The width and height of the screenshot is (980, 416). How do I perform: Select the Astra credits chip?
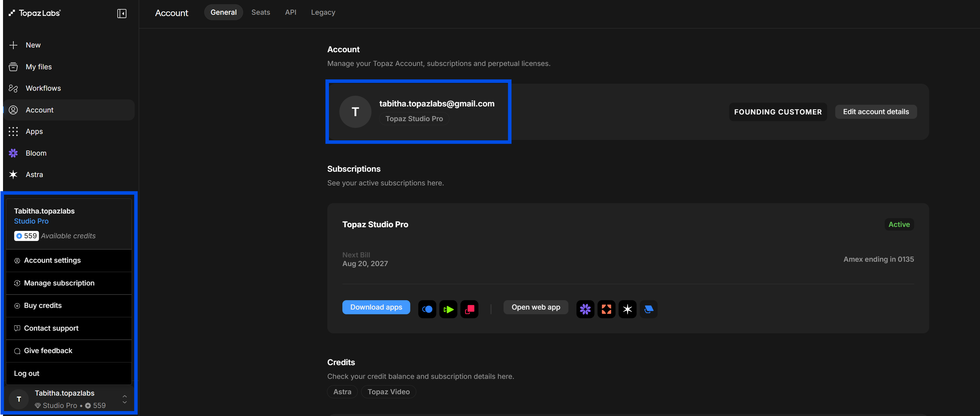pos(342,392)
